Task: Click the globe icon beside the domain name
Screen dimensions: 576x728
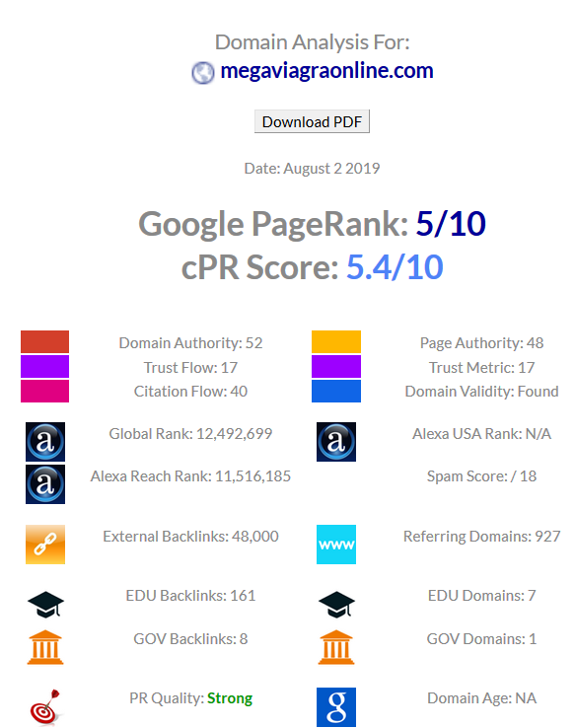Action: [203, 73]
